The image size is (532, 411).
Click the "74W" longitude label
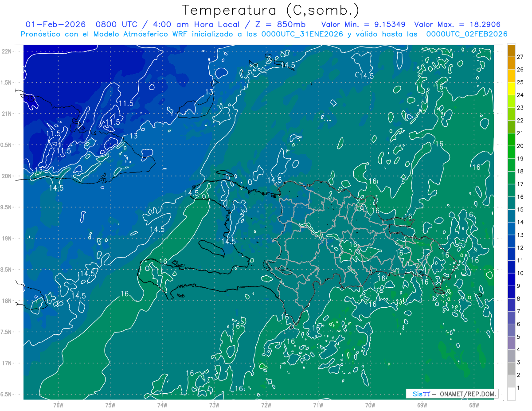tap(162, 405)
